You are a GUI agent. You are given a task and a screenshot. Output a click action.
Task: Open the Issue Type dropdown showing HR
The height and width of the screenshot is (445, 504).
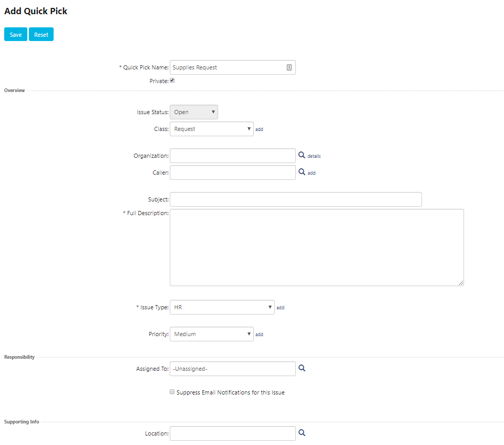[x=222, y=307]
